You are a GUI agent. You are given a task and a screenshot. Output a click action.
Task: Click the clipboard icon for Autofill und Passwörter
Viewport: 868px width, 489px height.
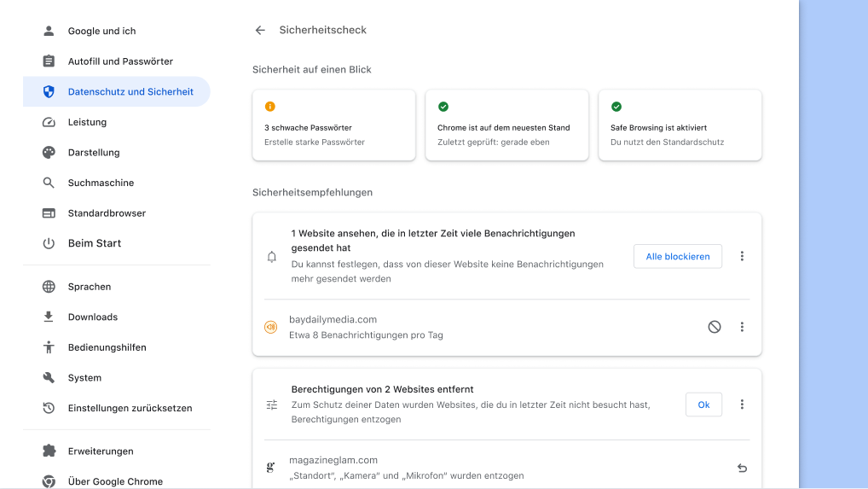click(49, 61)
